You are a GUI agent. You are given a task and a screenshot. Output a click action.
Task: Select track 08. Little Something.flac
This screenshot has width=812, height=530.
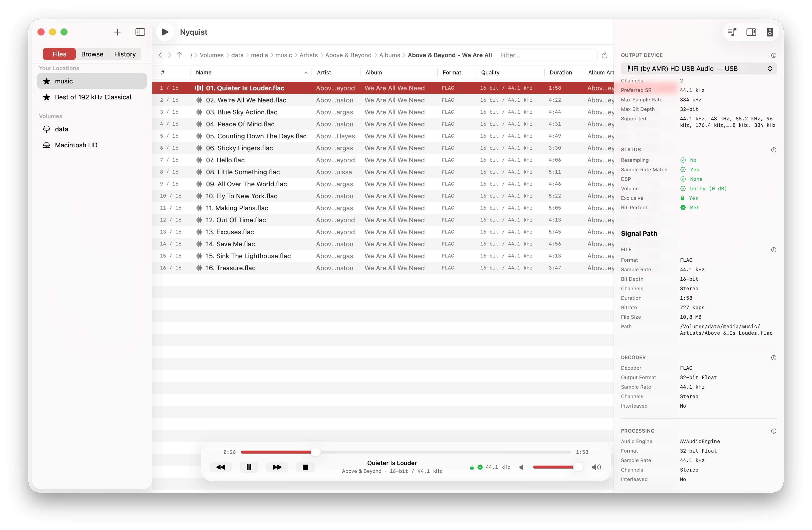coord(383,172)
